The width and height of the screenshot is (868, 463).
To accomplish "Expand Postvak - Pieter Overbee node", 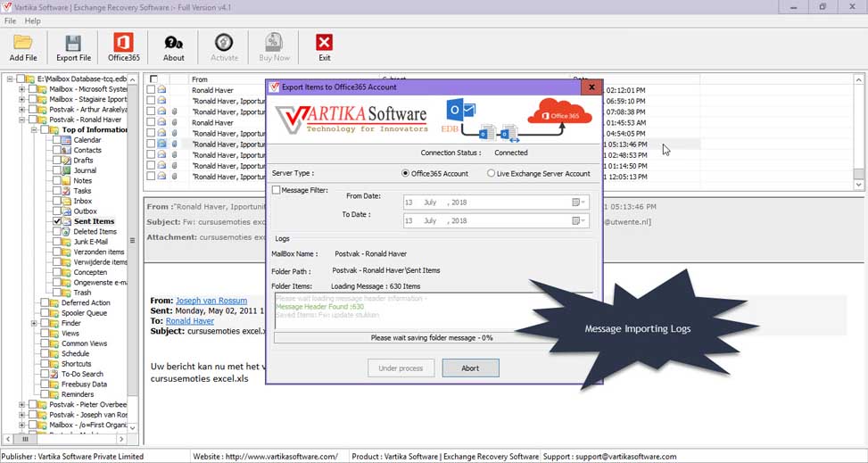I will [22, 404].
